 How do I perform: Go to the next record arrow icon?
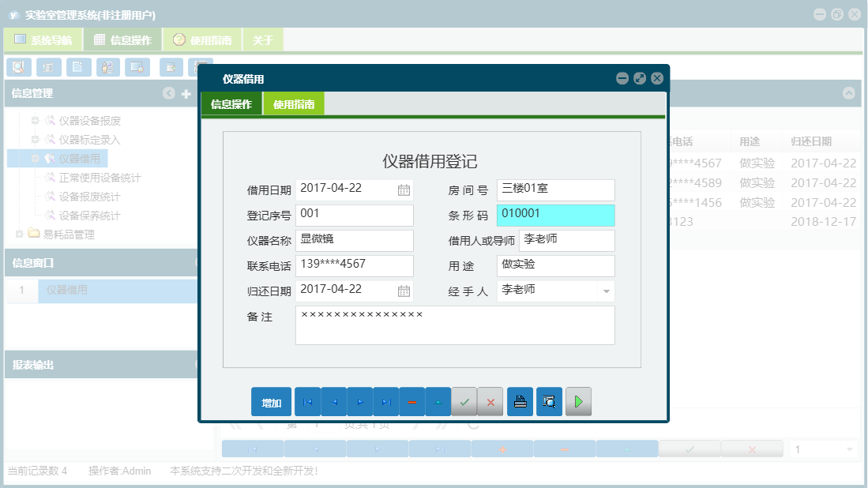click(x=359, y=401)
